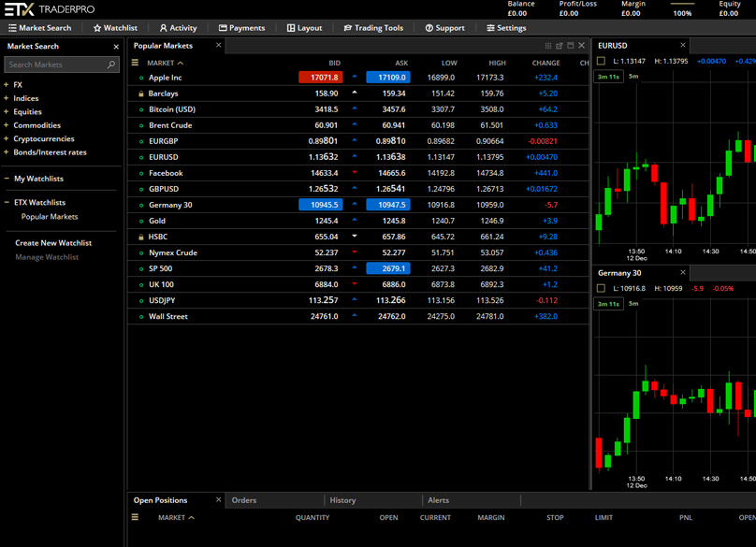Click Create New Watchlist
The width and height of the screenshot is (756, 547).
(x=53, y=243)
